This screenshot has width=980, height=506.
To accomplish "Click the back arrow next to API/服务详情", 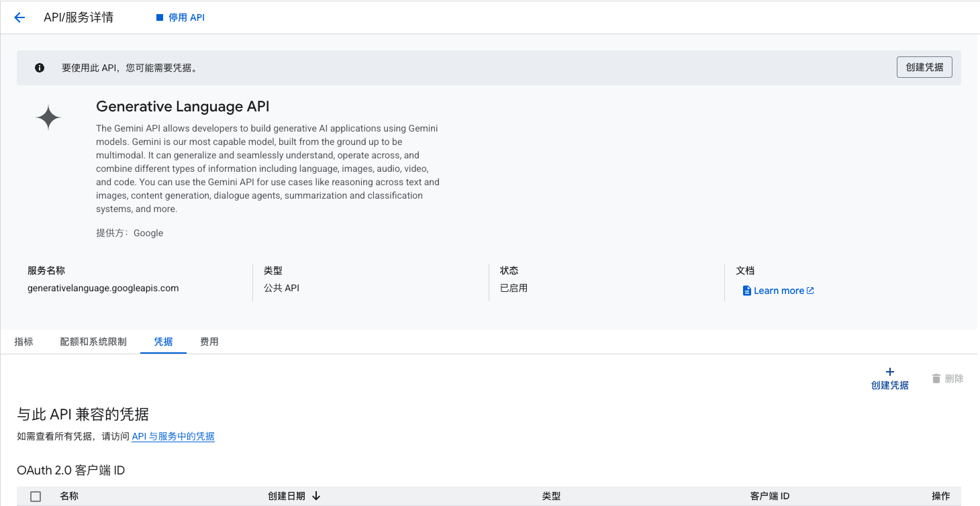I will (19, 18).
